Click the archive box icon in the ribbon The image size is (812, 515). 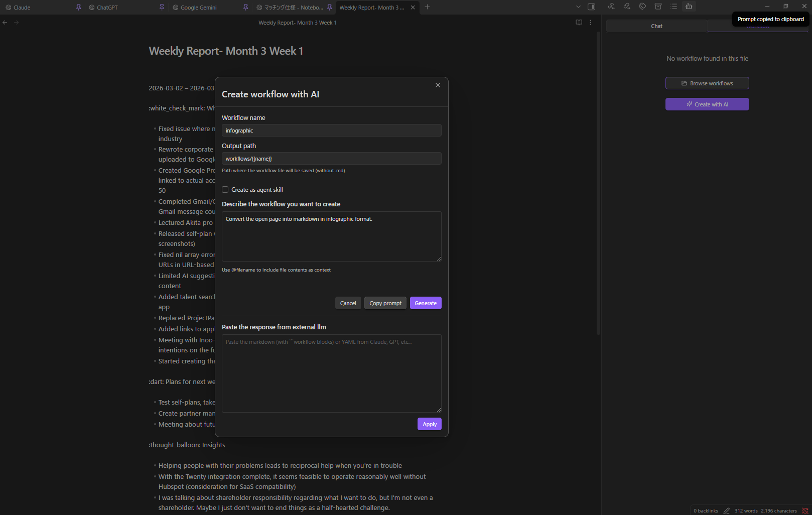point(658,6)
